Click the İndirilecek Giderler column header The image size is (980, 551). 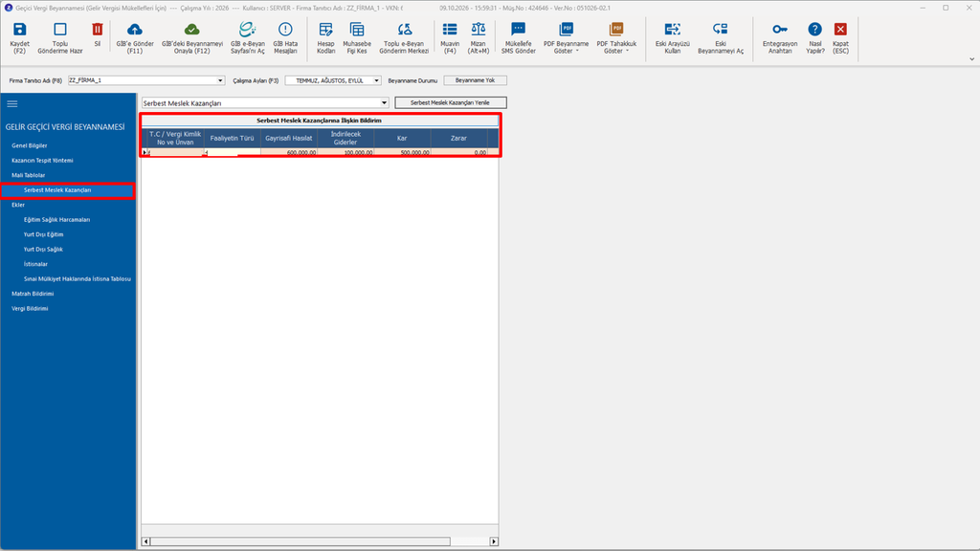345,138
